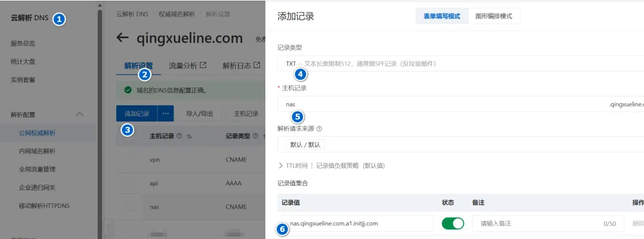Open 实例套餐 in the sidebar
Screen dimensions: 644x239
click(x=23, y=80)
